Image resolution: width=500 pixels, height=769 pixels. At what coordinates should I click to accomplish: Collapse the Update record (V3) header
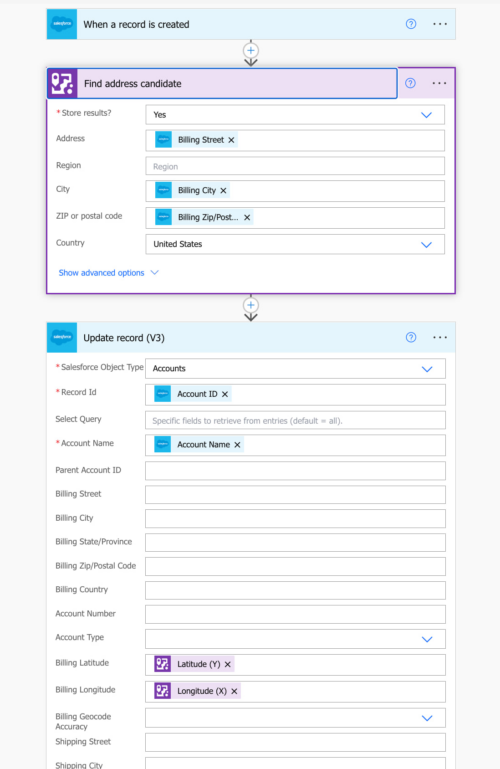tap(251, 337)
